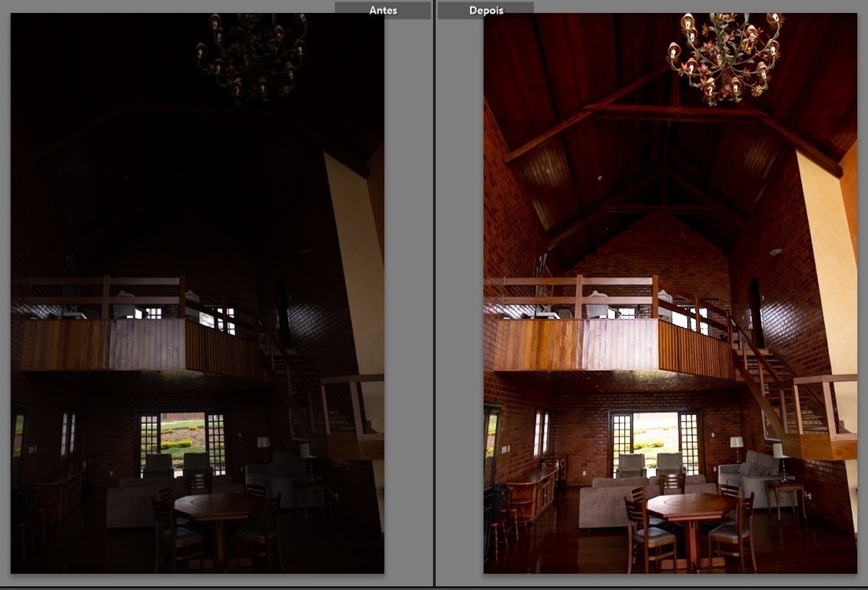Select the Depois label above the after view
Screen dimensions: 868x590
(486, 10)
